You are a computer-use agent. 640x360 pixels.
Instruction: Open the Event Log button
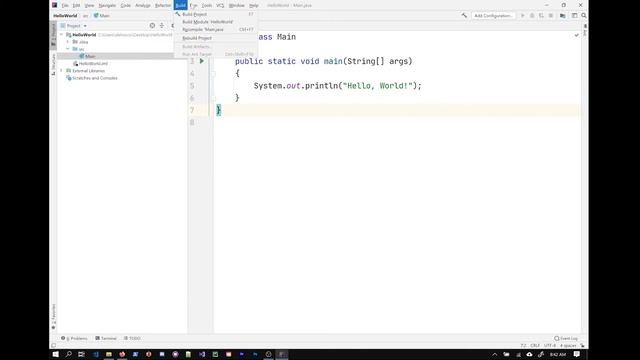coord(566,338)
